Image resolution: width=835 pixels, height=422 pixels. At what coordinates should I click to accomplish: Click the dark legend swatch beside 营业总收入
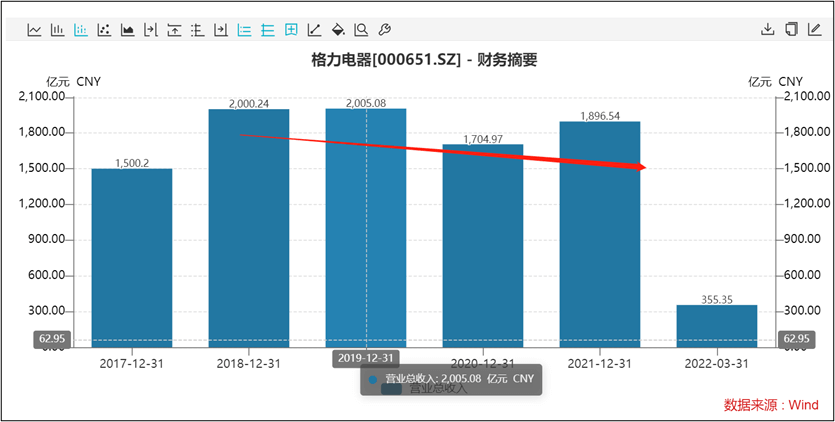(x=391, y=389)
